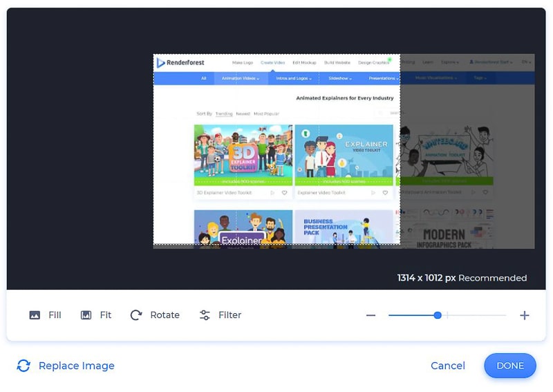Select Newest sort option
This screenshot has height=392, width=553.
243,114
